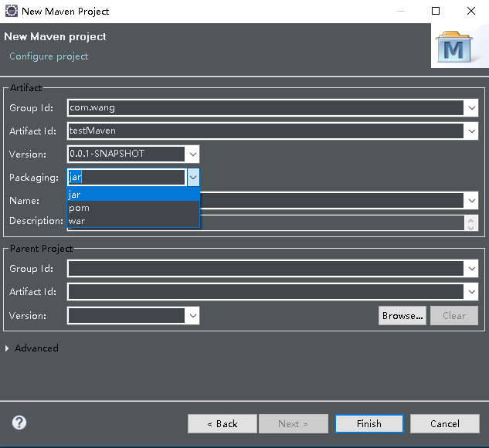The image size is (489, 448).
Task: Click the Finish button
Action: click(x=369, y=424)
